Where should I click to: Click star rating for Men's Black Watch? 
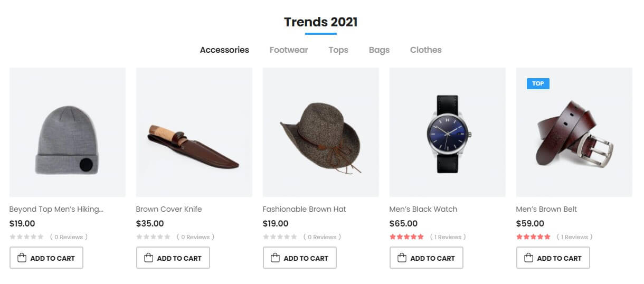(x=406, y=237)
